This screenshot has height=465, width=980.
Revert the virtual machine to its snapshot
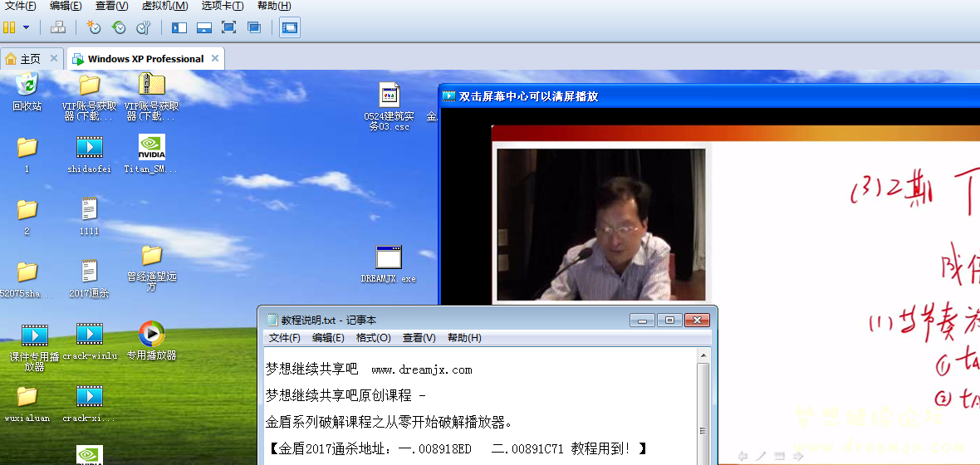119,27
